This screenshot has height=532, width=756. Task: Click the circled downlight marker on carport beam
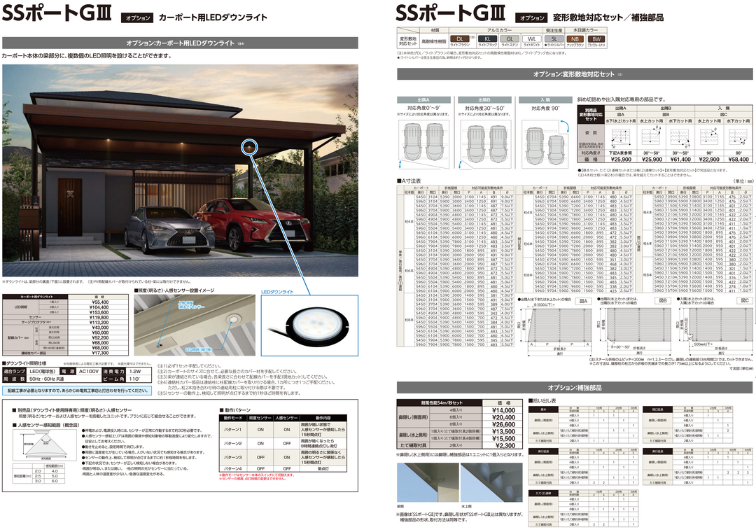coord(249,146)
